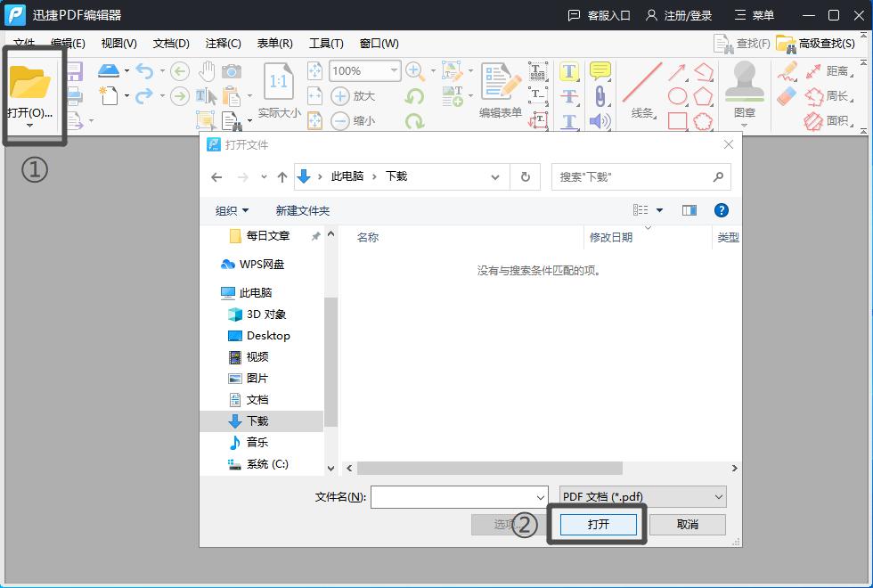Open the 表单(R) menu
The image size is (873, 588).
click(274, 43)
